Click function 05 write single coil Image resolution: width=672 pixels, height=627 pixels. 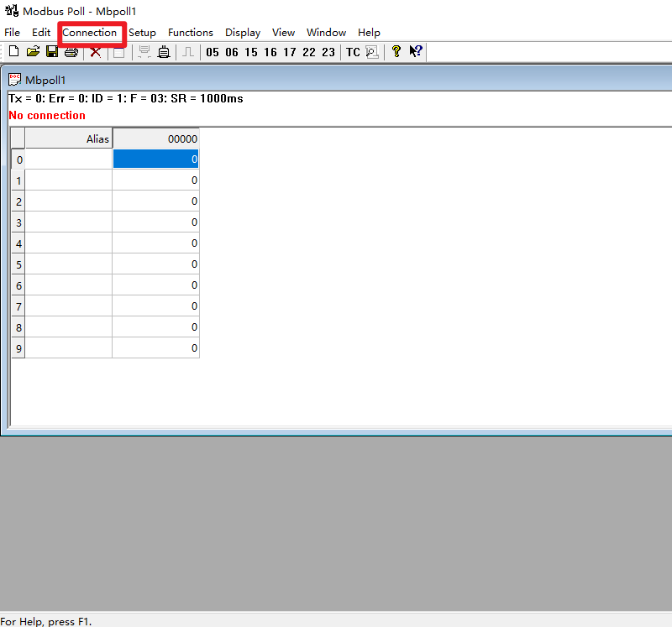pos(212,52)
